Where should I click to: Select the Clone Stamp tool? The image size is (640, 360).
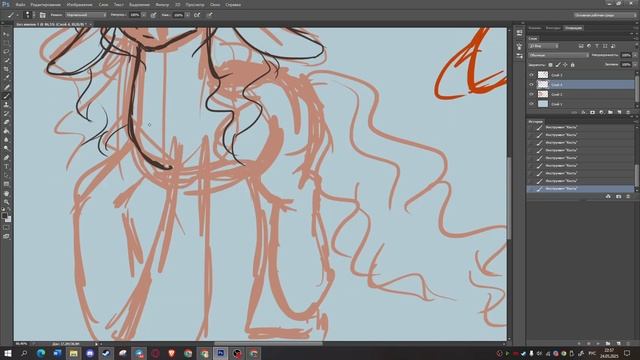[6, 105]
